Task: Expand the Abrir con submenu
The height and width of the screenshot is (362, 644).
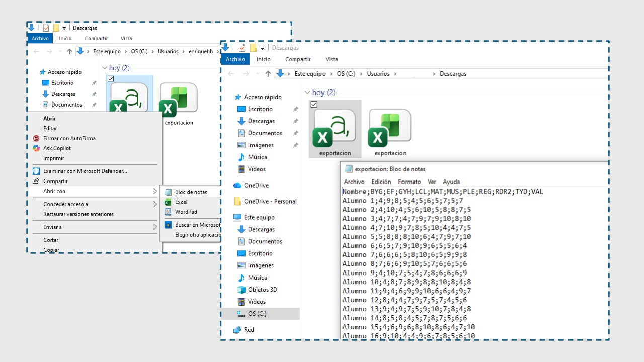Action: 95,191
